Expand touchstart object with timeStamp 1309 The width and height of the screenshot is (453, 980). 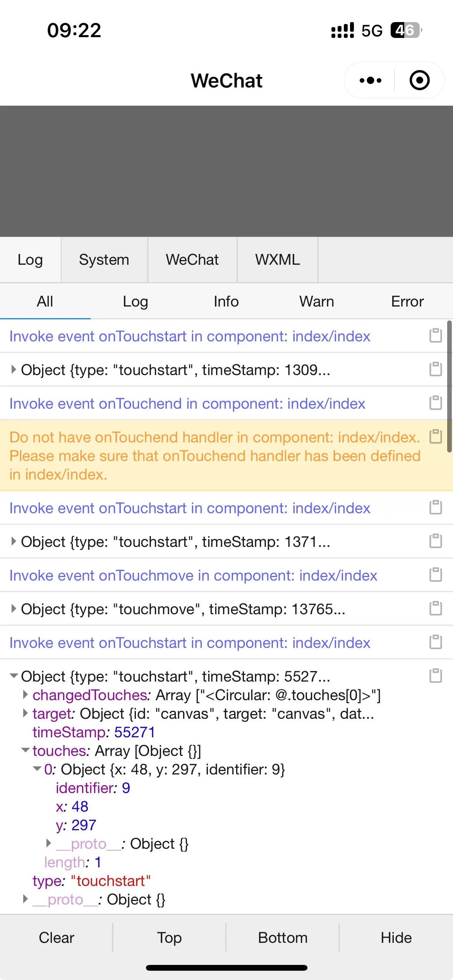[x=14, y=370]
